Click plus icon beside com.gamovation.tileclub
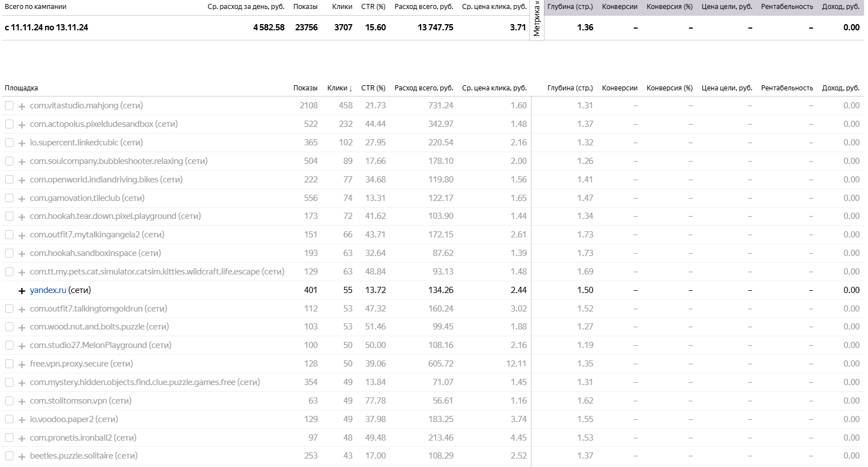Viewport: 868px width, 467px height. click(x=22, y=199)
